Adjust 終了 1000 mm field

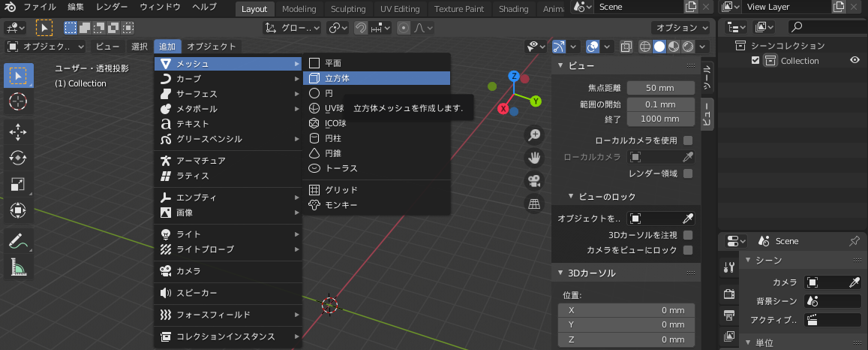tap(661, 119)
